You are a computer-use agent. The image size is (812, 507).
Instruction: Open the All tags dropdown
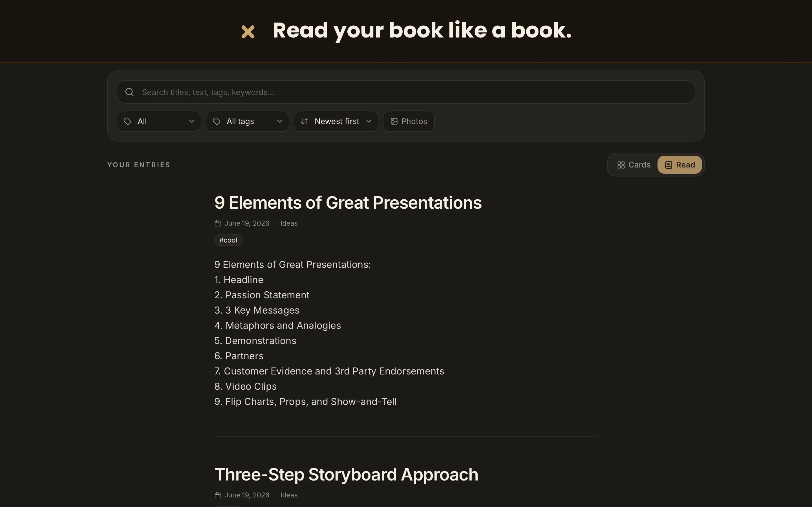(x=248, y=121)
